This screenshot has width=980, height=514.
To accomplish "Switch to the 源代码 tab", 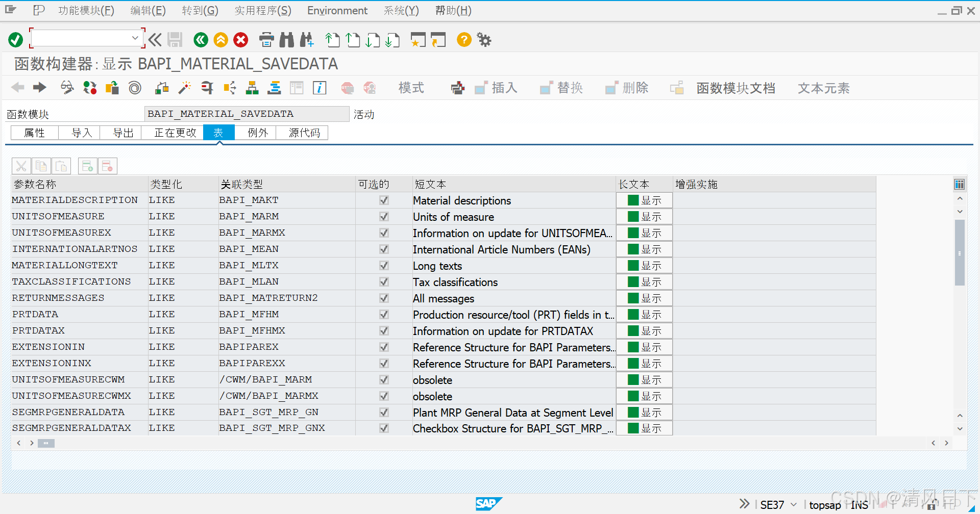I will click(302, 133).
